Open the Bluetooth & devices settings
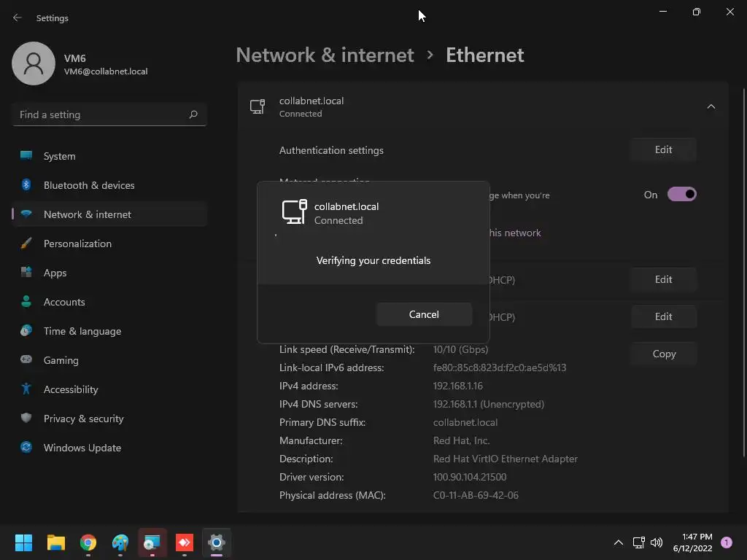 click(x=89, y=185)
